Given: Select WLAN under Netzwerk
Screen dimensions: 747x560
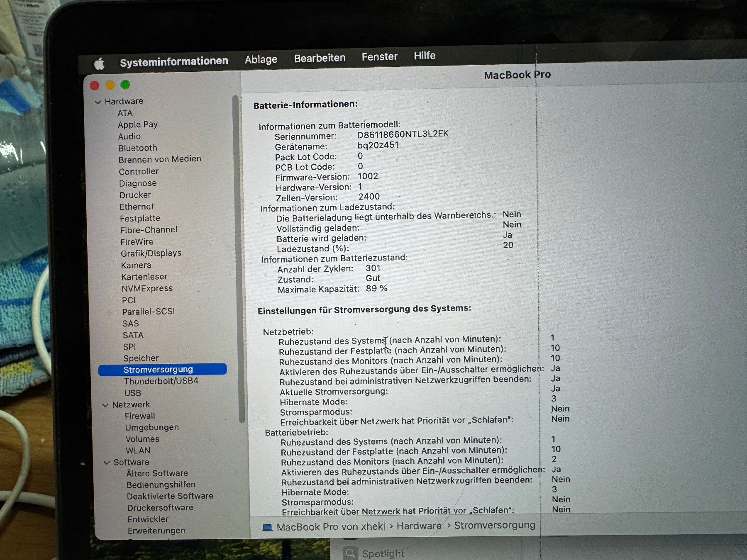Looking at the screenshot, I should [x=138, y=451].
